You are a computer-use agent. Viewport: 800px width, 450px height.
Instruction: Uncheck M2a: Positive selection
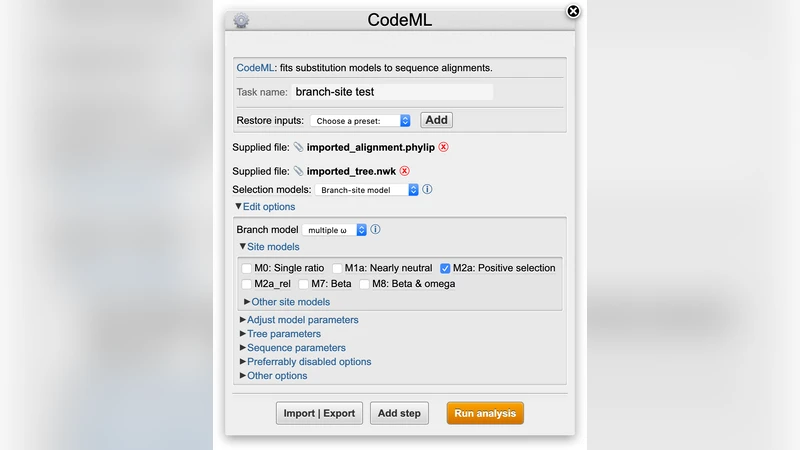pos(446,268)
